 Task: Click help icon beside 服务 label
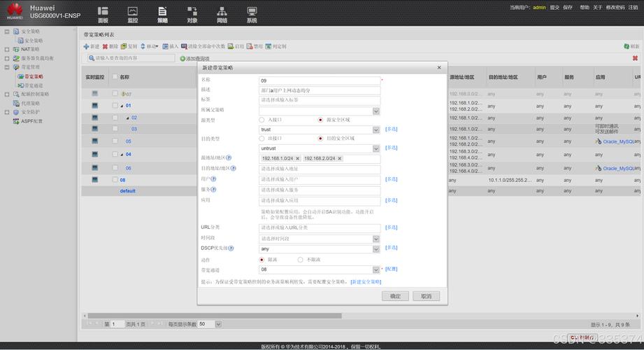pos(213,190)
